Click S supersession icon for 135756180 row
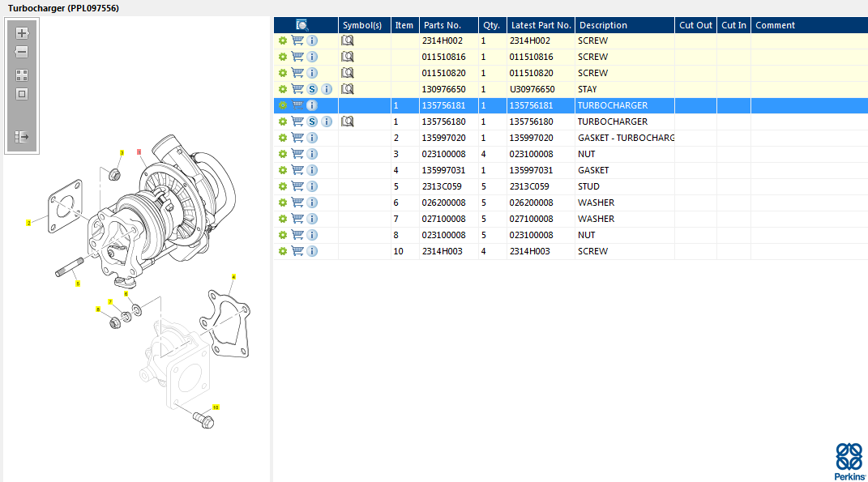 click(x=312, y=122)
